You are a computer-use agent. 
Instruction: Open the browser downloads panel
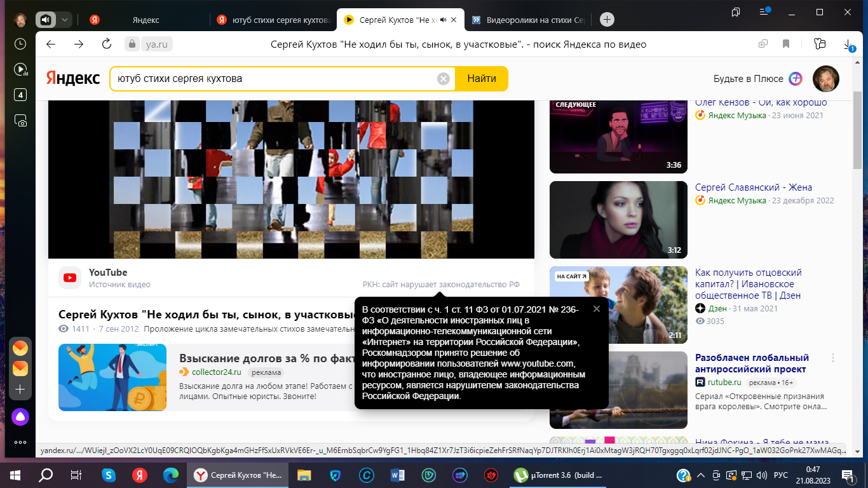pyautogui.click(x=849, y=44)
